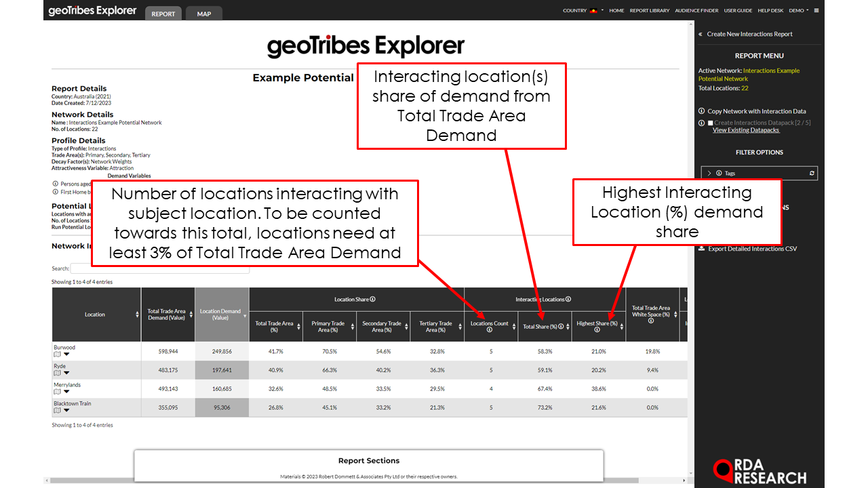Expand the Burwood row dropdown arrow

[66, 354]
